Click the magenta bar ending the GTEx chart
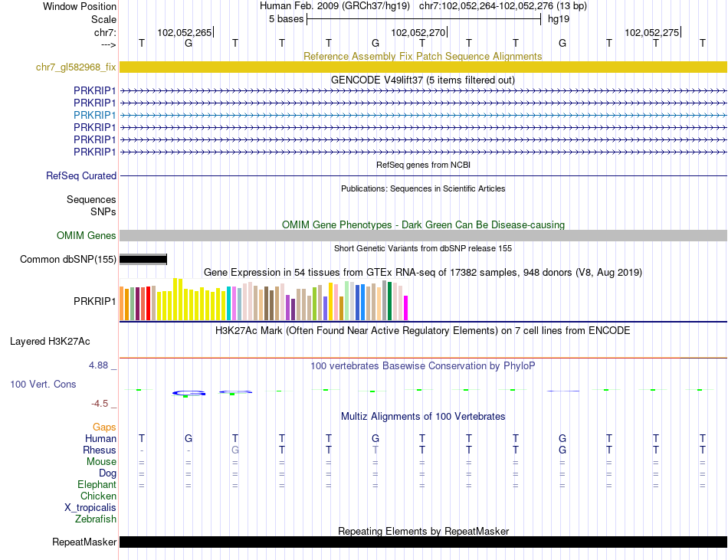This screenshot has width=728, height=560. point(405,307)
